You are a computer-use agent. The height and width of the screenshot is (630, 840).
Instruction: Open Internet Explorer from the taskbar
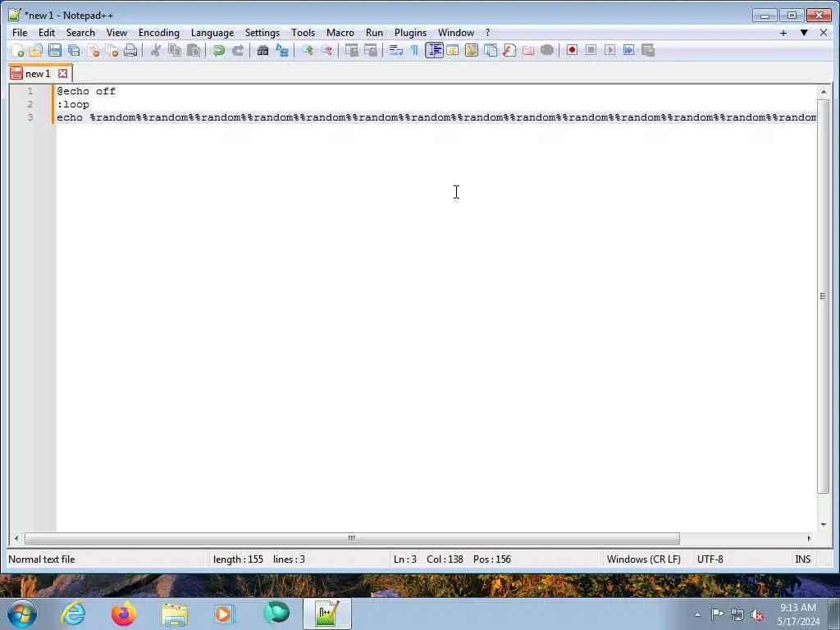tap(73, 614)
